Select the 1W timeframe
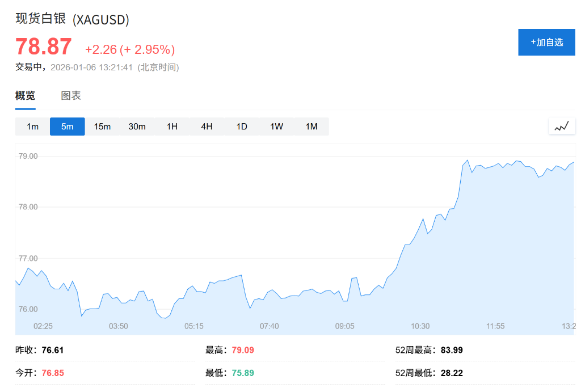The image size is (581, 392). [276, 127]
